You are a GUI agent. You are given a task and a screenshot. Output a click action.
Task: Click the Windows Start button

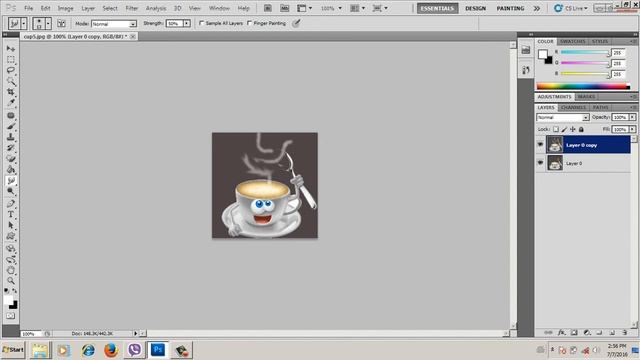click(x=13, y=350)
